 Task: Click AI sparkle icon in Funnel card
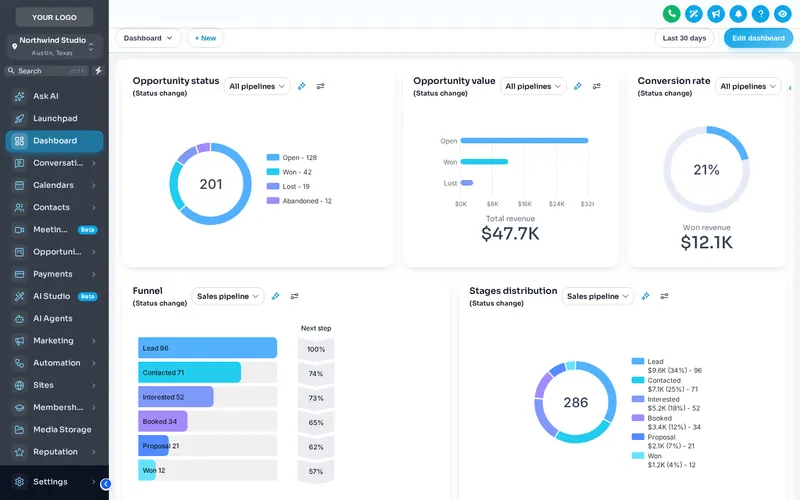tap(276, 296)
